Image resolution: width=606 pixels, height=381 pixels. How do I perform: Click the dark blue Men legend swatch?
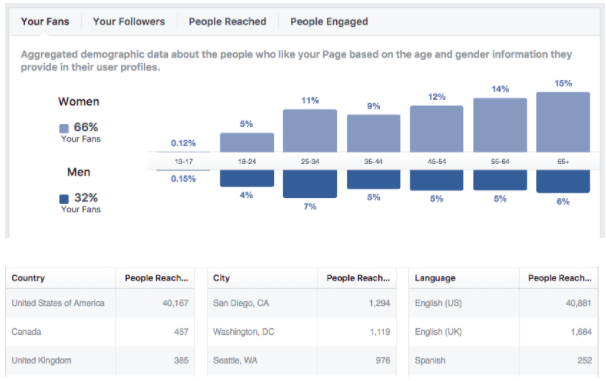[x=64, y=199]
